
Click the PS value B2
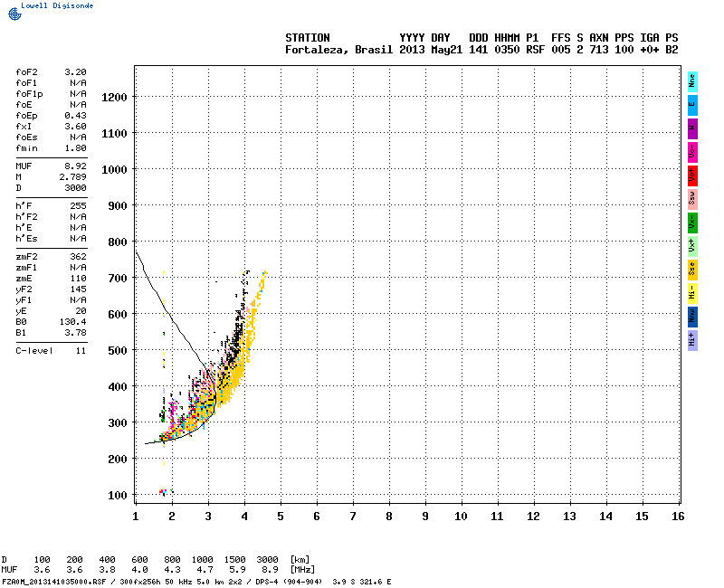tap(672, 50)
